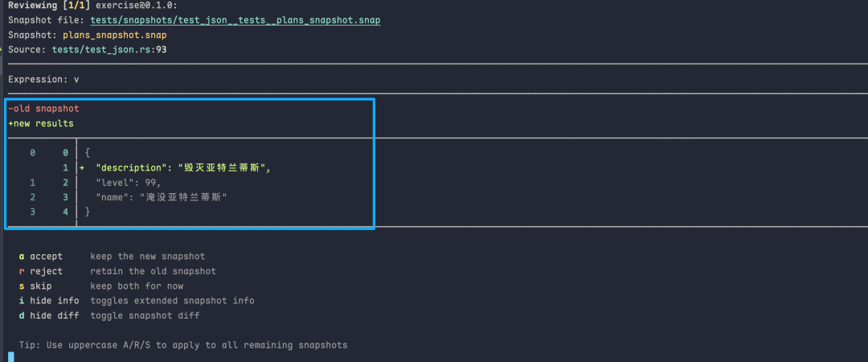The width and height of the screenshot is (868, 362).
Task: Click the "+new results" legend line
Action: (41, 124)
